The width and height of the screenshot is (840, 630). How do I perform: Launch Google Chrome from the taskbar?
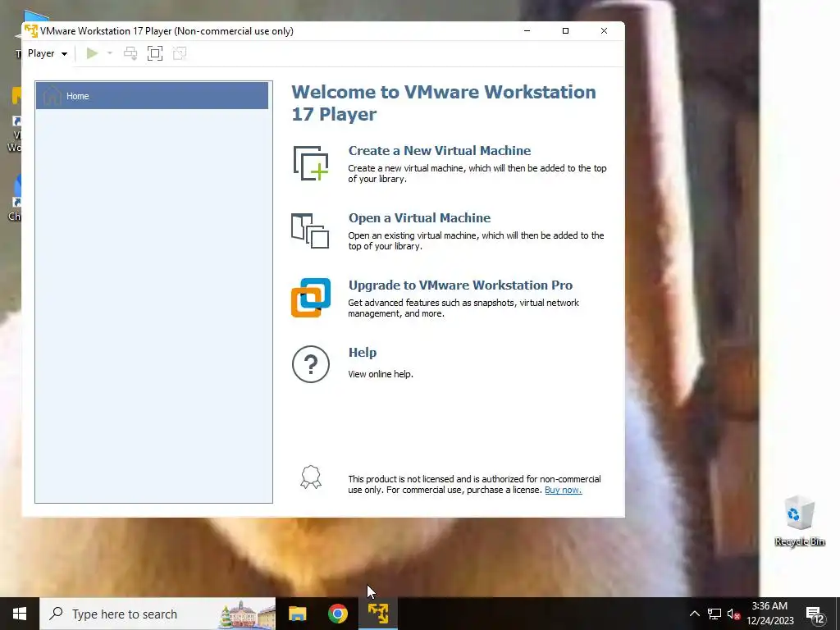(337, 614)
